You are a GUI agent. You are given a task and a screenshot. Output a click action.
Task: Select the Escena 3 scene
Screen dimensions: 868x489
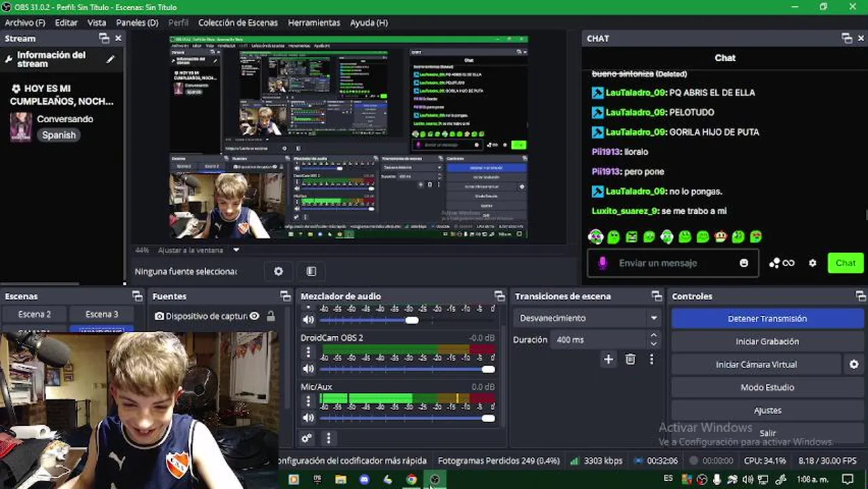coord(102,314)
